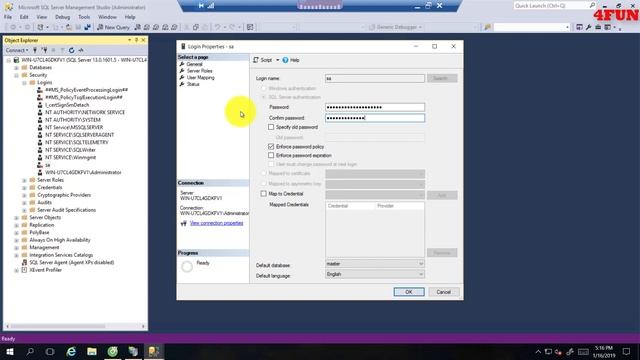Click the Connect Object Explorer plug icon

[x=35, y=50]
